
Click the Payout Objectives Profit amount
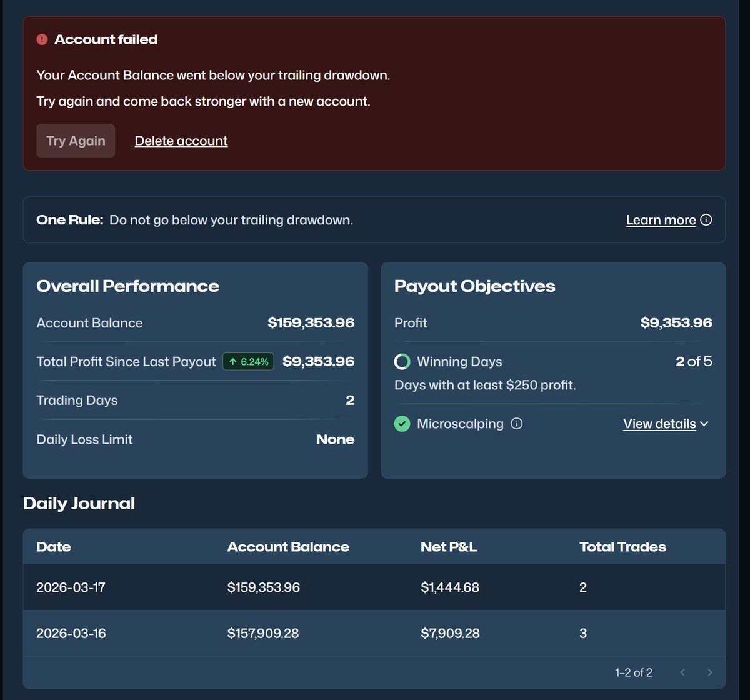click(676, 322)
